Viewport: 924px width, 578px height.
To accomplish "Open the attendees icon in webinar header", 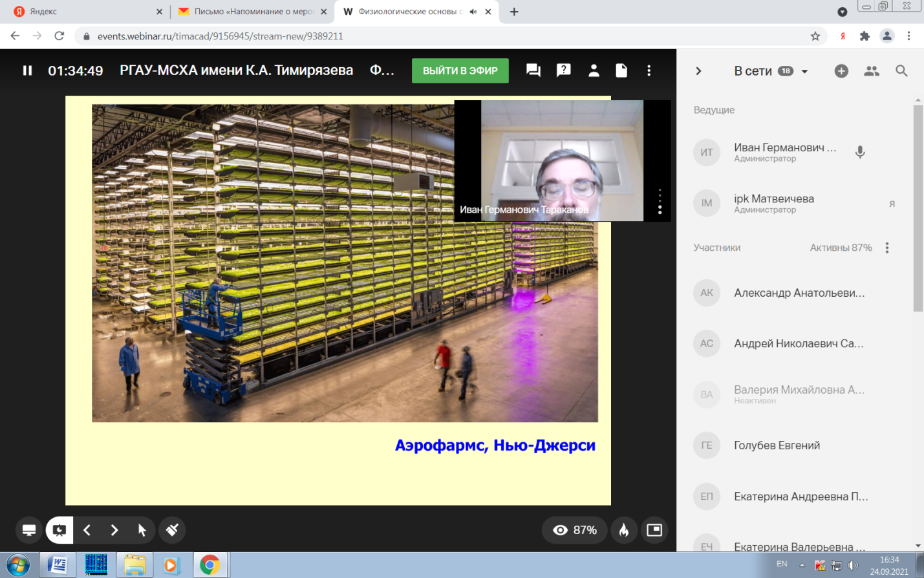I will (594, 70).
